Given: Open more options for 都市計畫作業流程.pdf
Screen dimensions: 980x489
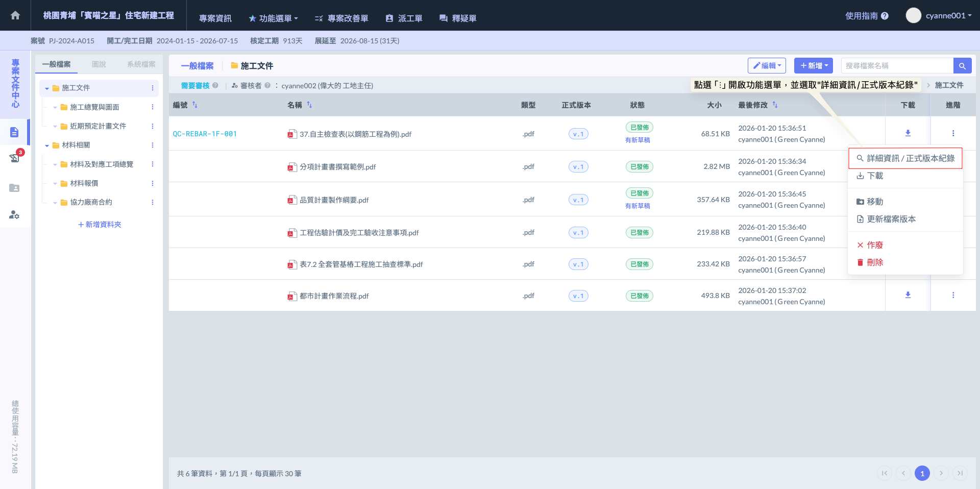Looking at the screenshot, I should click(953, 295).
